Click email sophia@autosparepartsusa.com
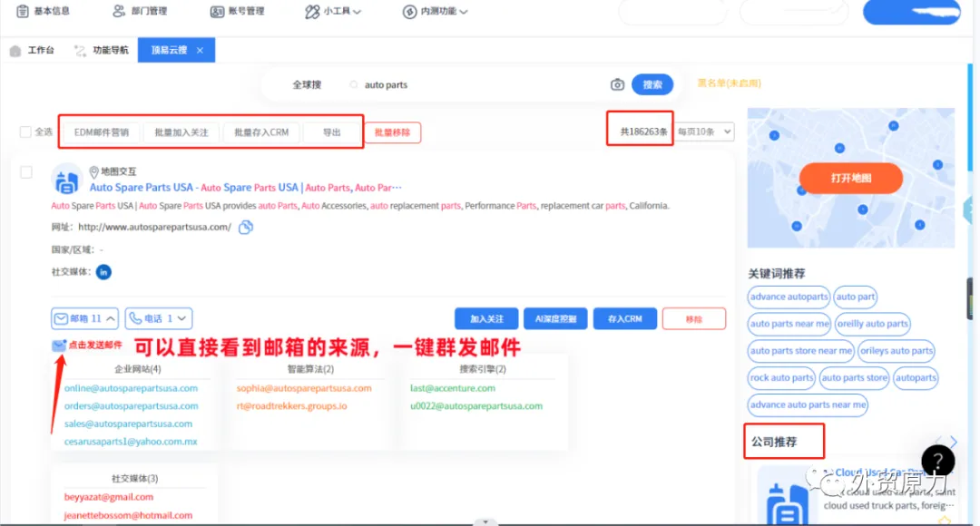The width and height of the screenshot is (980, 526). coord(304,388)
